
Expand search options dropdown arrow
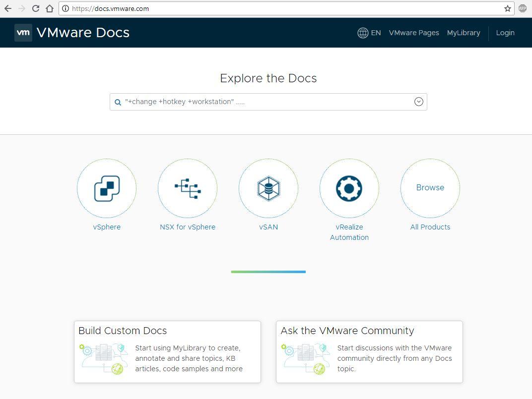click(x=419, y=102)
